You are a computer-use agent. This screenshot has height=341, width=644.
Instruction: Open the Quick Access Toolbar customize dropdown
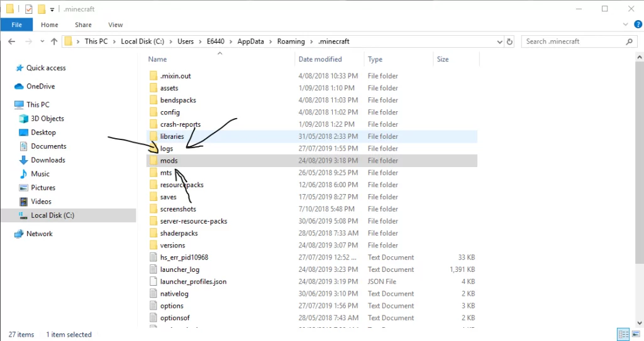52,9
